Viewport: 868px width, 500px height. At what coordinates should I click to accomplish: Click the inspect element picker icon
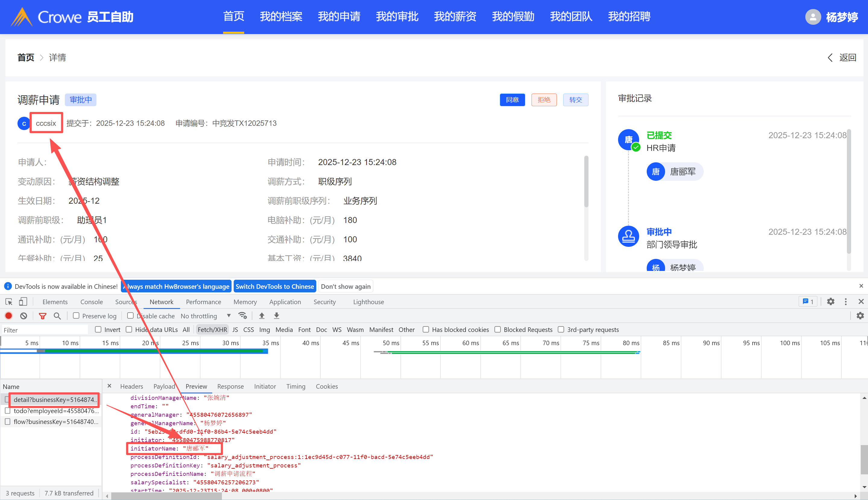[9, 301]
